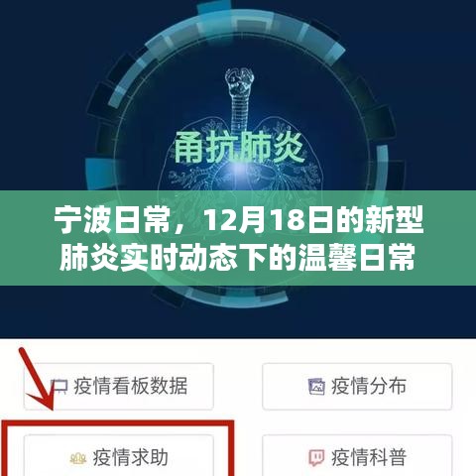Click the picture icon next to 疫情分布

(316, 387)
